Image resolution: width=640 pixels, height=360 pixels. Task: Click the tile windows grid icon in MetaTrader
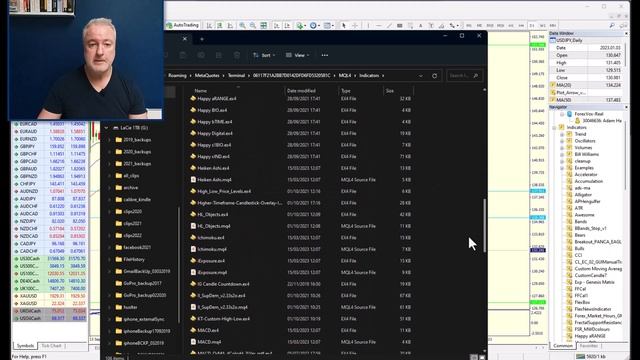tap(264, 25)
